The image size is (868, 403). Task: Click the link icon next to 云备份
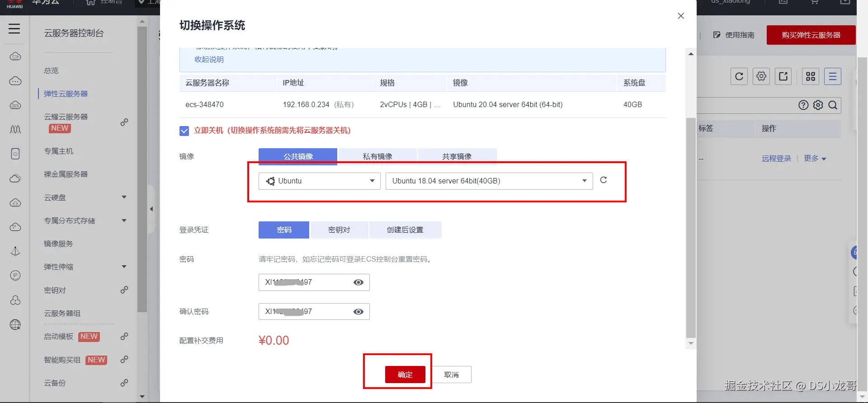click(124, 383)
